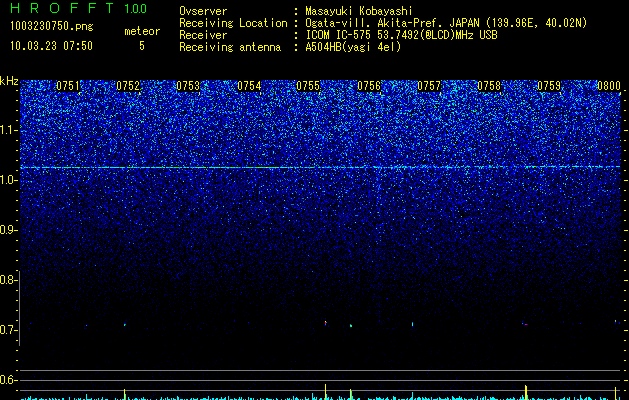Screen dimensions: 629x400
Task: Select the A504HB(yagi 4el) antenna text
Action: (x=353, y=47)
